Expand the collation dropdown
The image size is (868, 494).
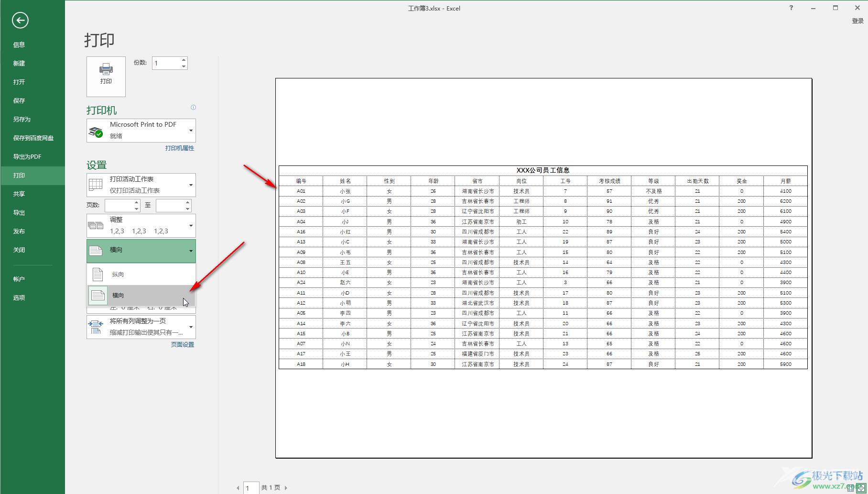[191, 226]
